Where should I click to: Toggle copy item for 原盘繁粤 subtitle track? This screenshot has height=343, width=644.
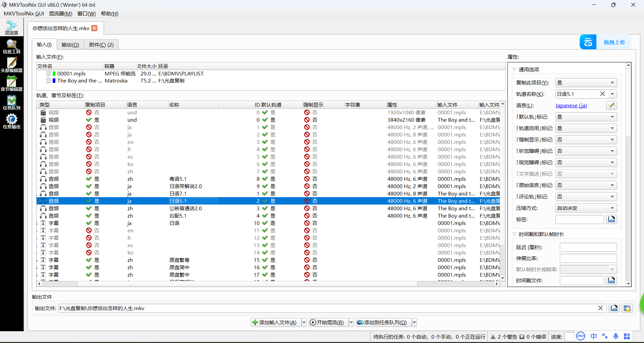point(89,260)
